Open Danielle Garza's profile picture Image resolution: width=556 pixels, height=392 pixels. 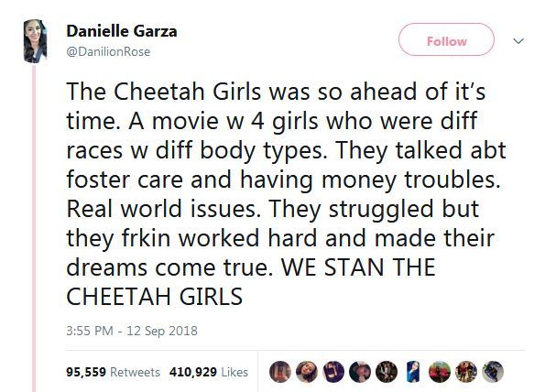(x=35, y=39)
